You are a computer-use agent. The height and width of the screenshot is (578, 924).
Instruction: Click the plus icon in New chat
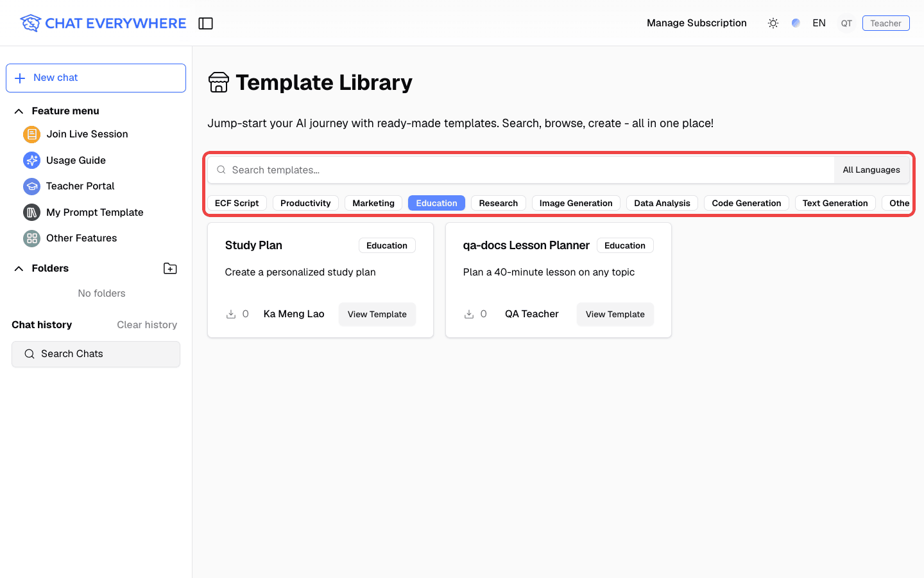(20, 78)
